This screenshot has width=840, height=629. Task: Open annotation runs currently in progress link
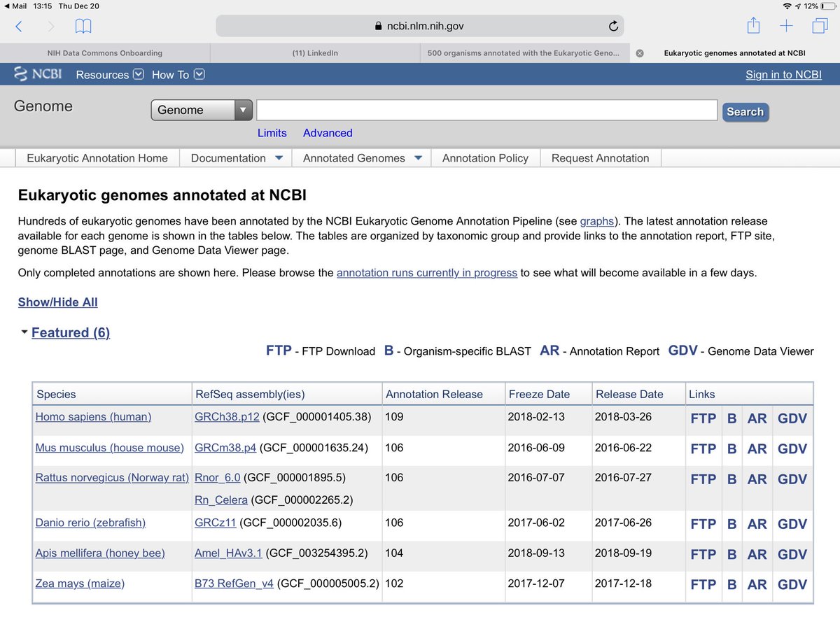pyautogui.click(x=427, y=273)
